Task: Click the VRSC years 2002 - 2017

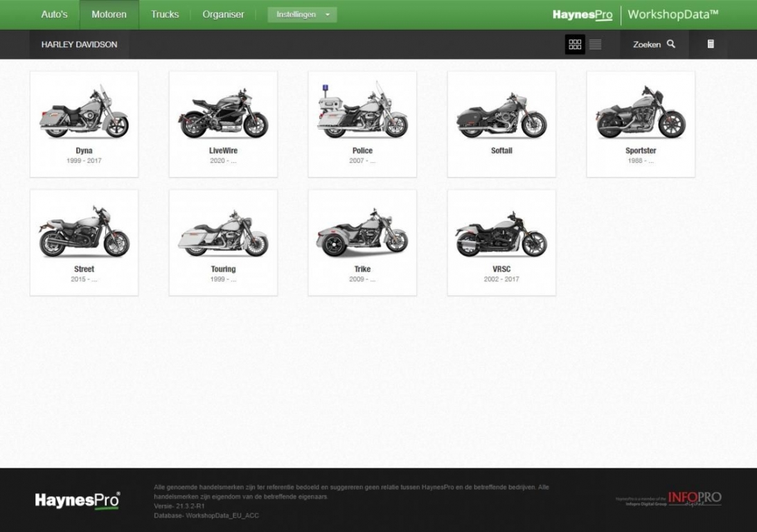Action: click(x=501, y=279)
